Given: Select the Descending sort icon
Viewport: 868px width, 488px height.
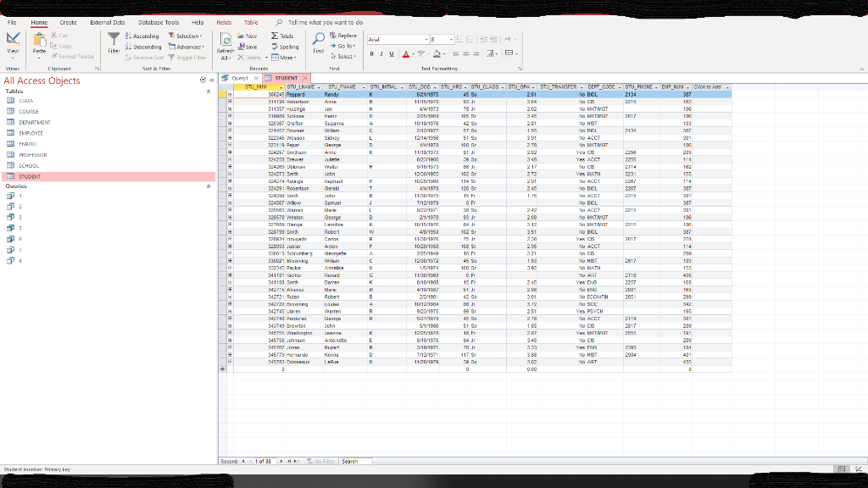Looking at the screenshot, I should coord(130,47).
